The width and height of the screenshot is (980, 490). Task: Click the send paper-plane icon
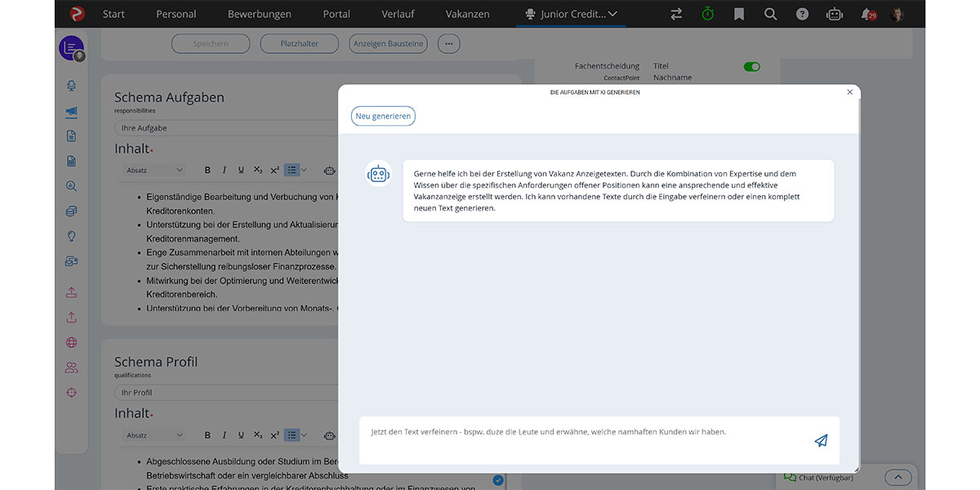(x=821, y=441)
